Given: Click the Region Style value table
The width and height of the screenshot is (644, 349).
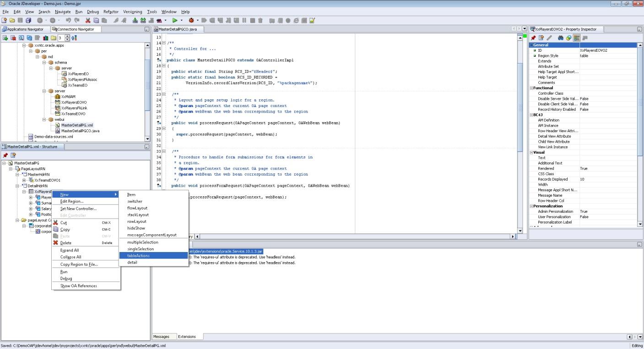Looking at the screenshot, I should (607, 56).
